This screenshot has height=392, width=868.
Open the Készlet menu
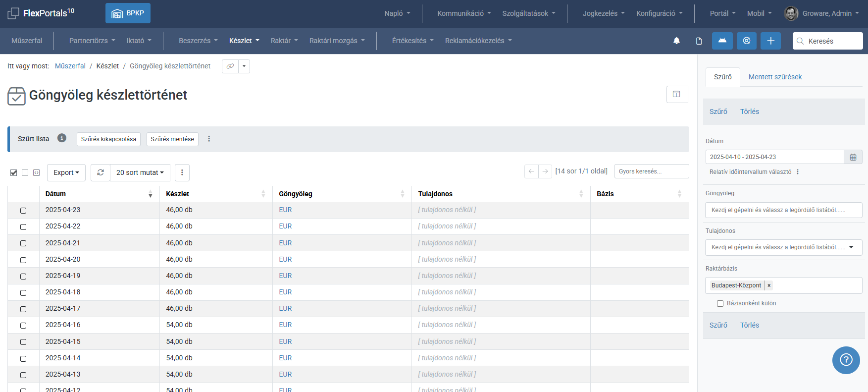click(244, 41)
